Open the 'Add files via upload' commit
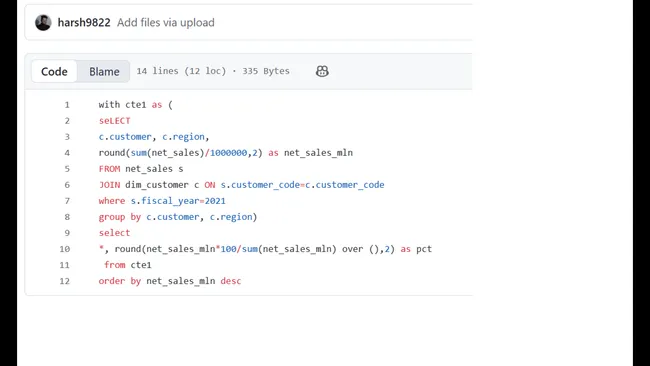650x366 pixels. pos(166,22)
